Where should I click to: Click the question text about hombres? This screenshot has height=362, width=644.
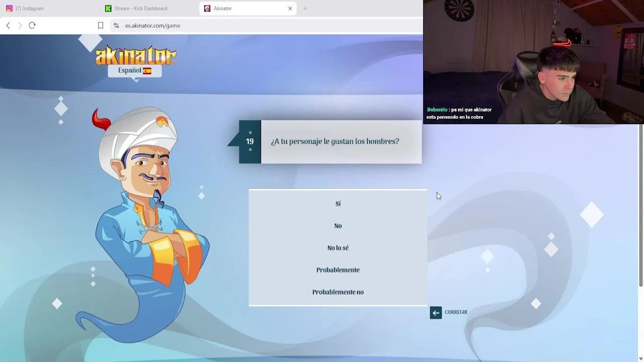coord(335,142)
